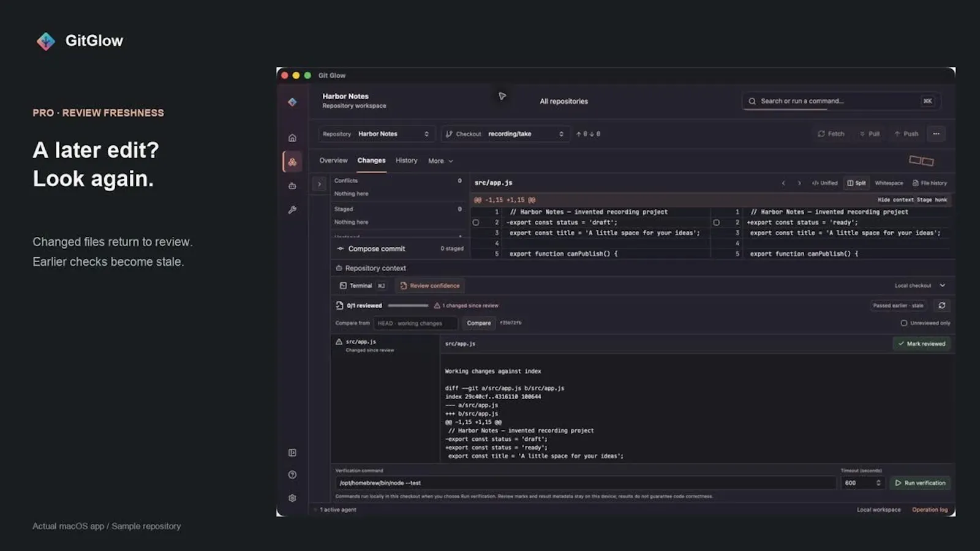Open the Home icon in the sidebar
Screen dimensions: 980x551
(x=292, y=138)
